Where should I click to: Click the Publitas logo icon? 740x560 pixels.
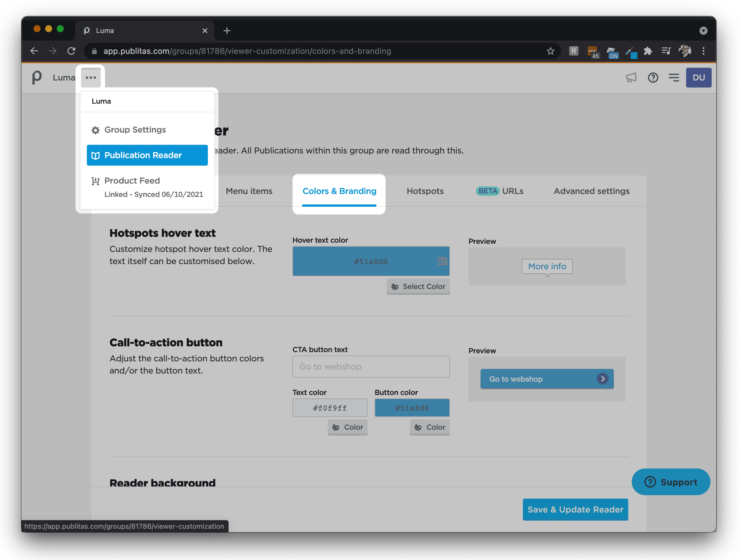coord(37,78)
